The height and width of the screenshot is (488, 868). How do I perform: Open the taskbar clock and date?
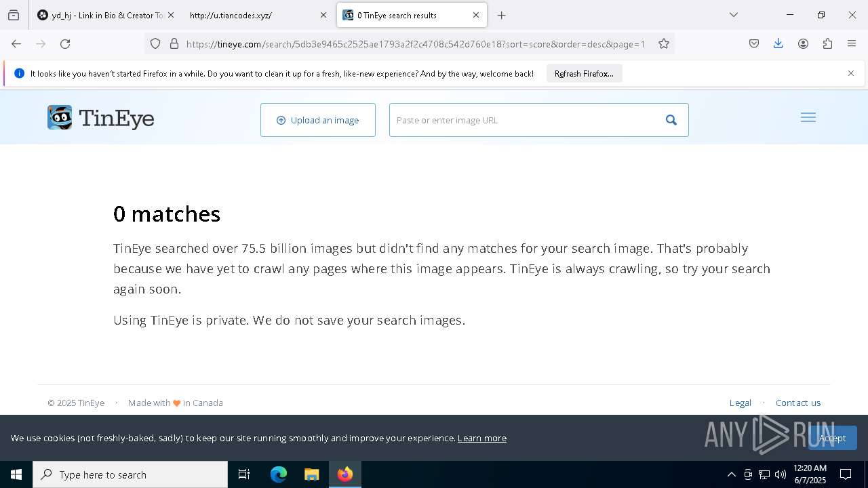point(810,474)
